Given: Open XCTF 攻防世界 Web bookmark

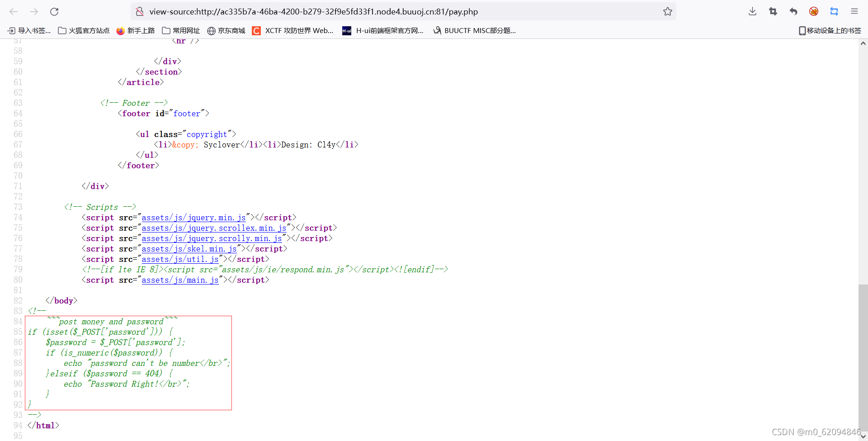Looking at the screenshot, I should click(293, 31).
